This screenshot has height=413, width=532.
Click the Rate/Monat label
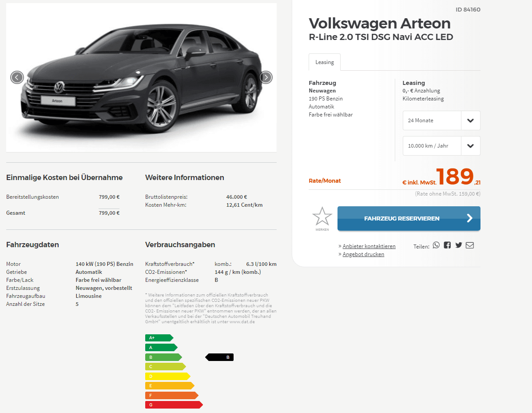325,180
